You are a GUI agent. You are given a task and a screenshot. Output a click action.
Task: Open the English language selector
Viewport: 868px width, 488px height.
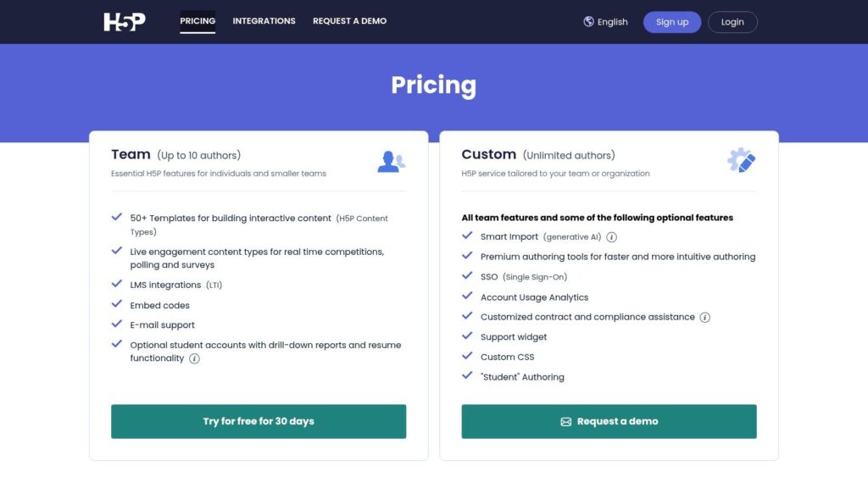pos(605,21)
